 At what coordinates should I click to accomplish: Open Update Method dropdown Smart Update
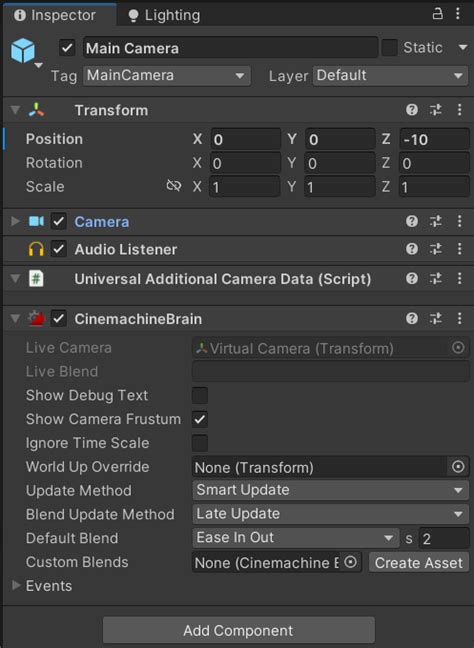pos(330,491)
